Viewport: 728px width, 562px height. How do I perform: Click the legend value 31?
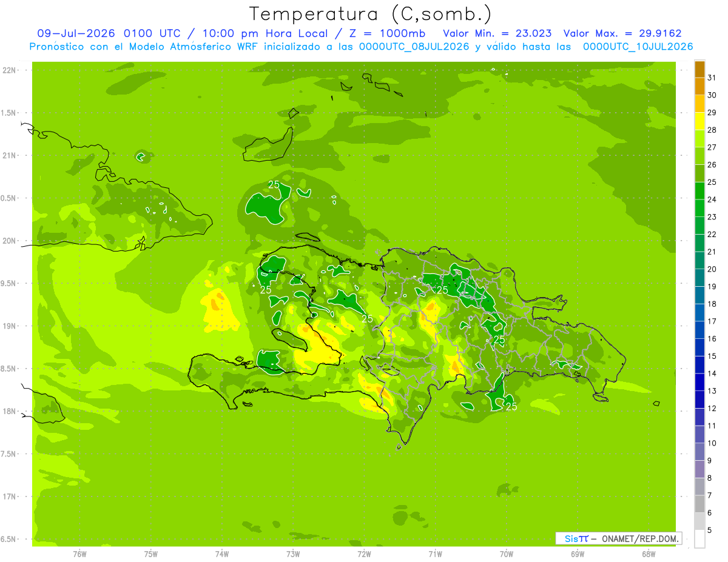(712, 78)
